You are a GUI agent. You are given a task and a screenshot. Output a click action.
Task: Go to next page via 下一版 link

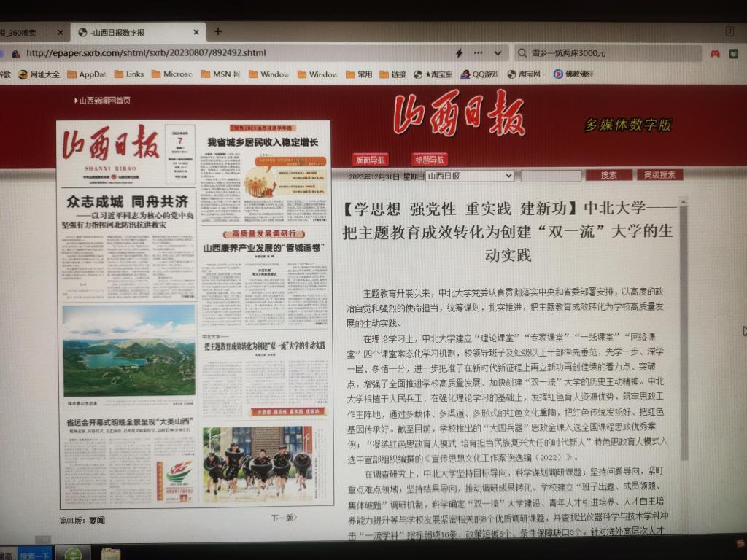[284, 518]
